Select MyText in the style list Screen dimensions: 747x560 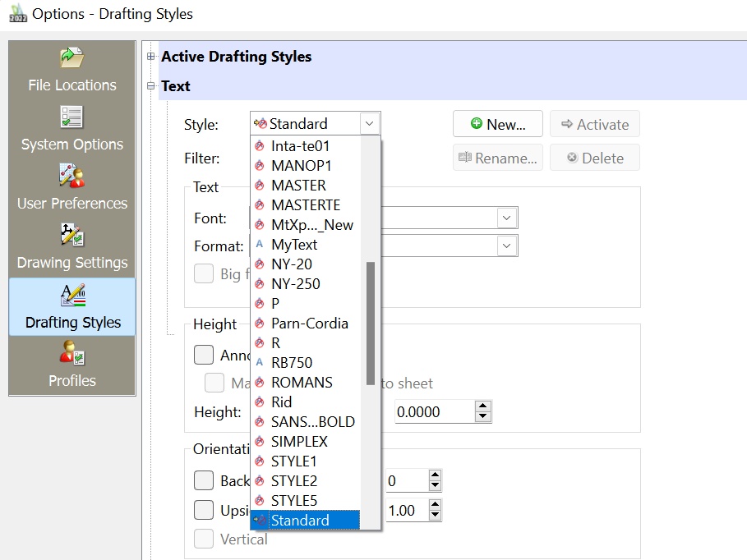(x=294, y=245)
